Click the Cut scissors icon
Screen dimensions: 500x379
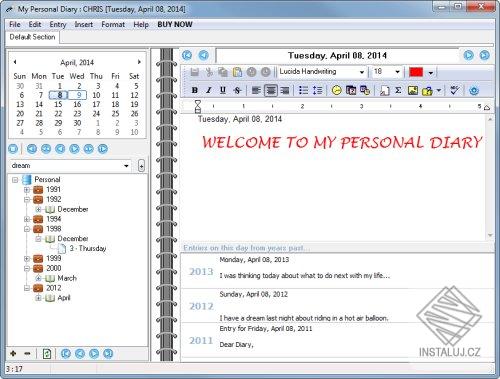pos(209,72)
